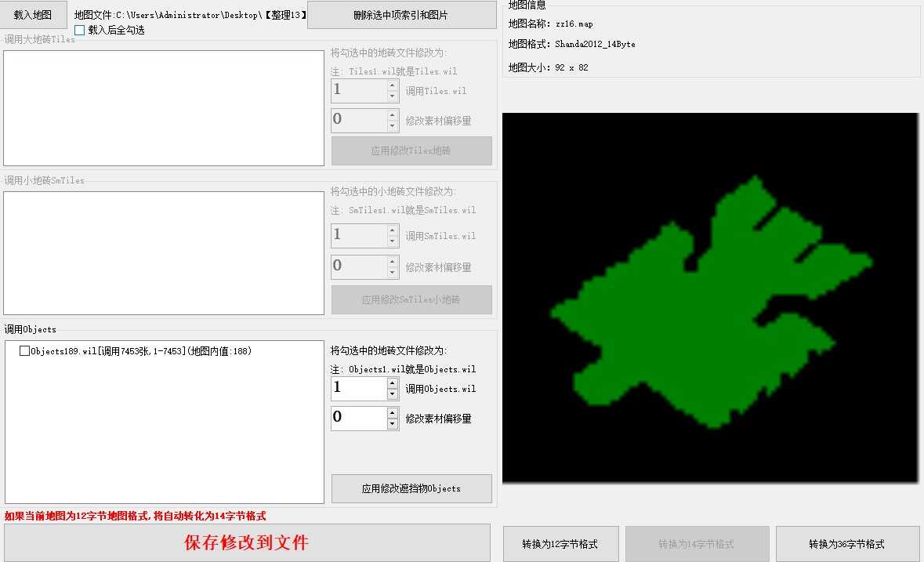The width and height of the screenshot is (924, 562).
Task: Click the empty 调用大地砖Tiles list box
Action: pos(163,108)
